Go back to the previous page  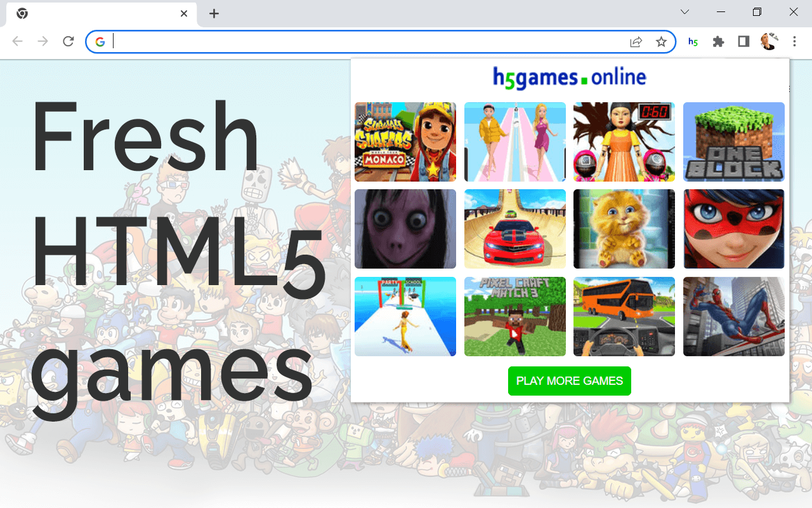(18, 42)
